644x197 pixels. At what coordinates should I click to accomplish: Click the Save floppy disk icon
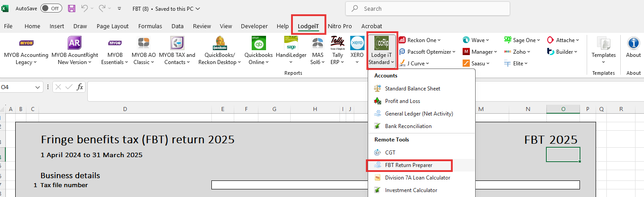pos(72,8)
